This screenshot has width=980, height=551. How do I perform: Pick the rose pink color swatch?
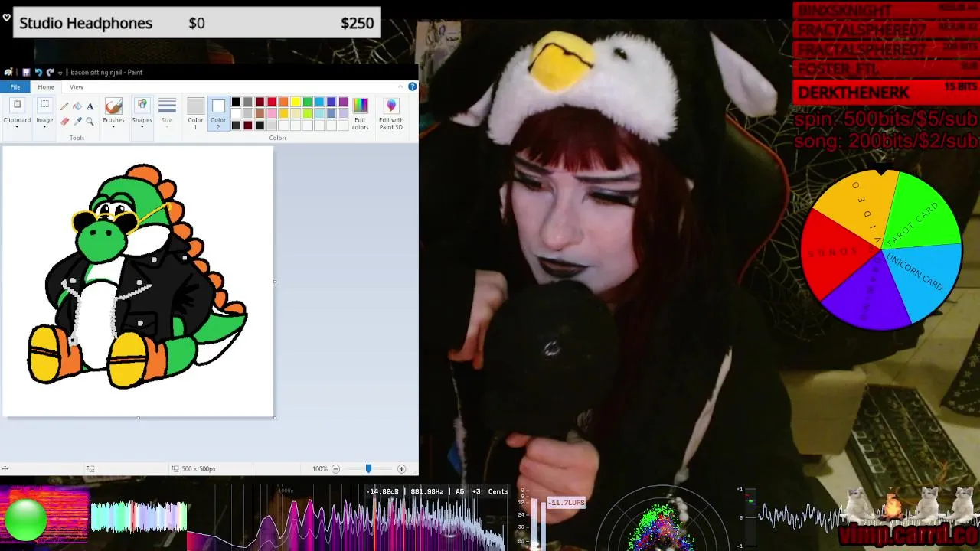tap(272, 114)
